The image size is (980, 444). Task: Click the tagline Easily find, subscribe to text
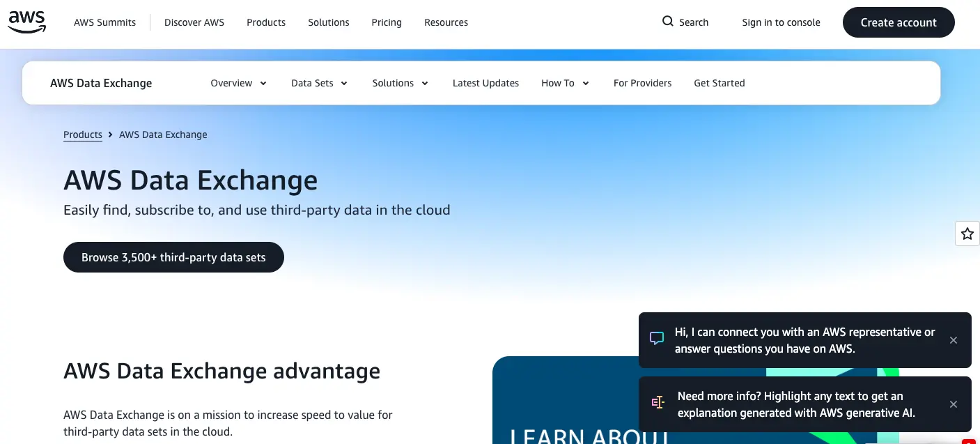click(x=256, y=210)
